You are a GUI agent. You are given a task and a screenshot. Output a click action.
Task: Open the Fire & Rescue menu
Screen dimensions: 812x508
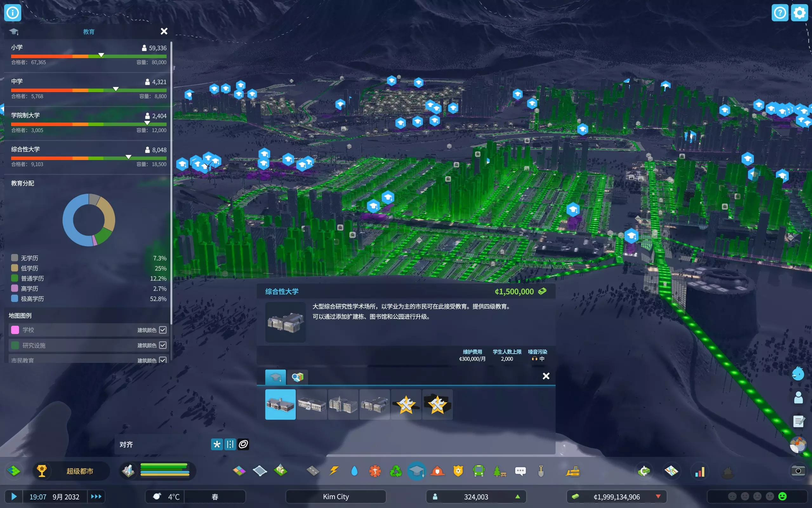click(x=437, y=471)
